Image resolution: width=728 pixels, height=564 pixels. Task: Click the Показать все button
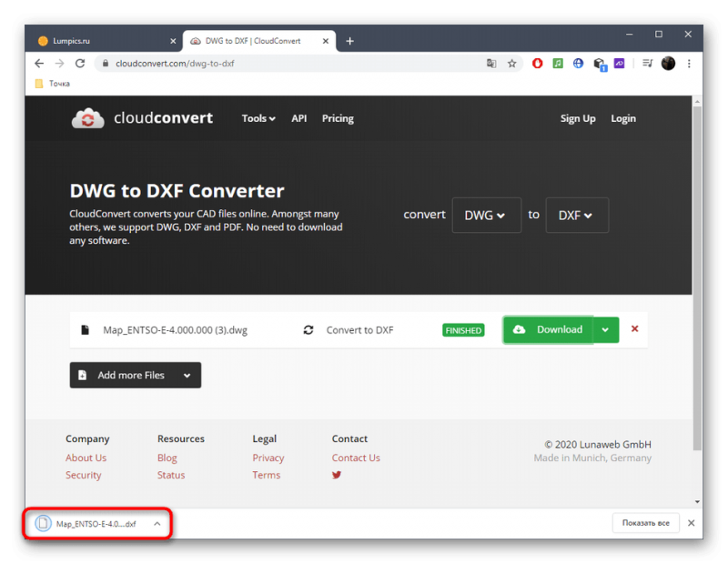[645, 523]
